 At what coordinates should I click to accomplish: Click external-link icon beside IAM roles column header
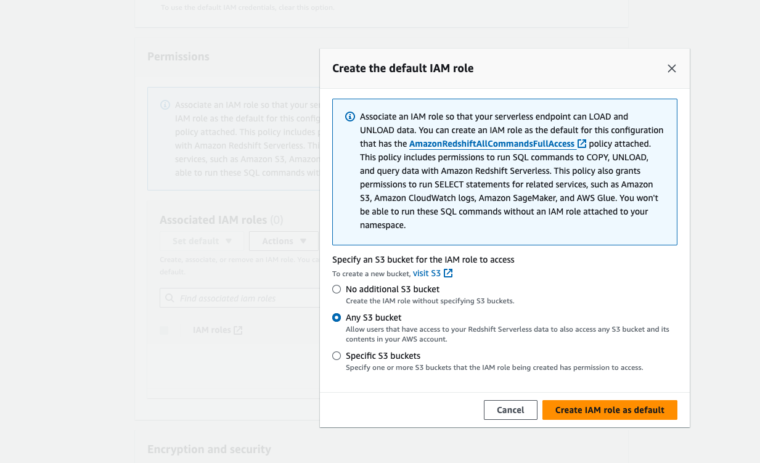point(238,330)
